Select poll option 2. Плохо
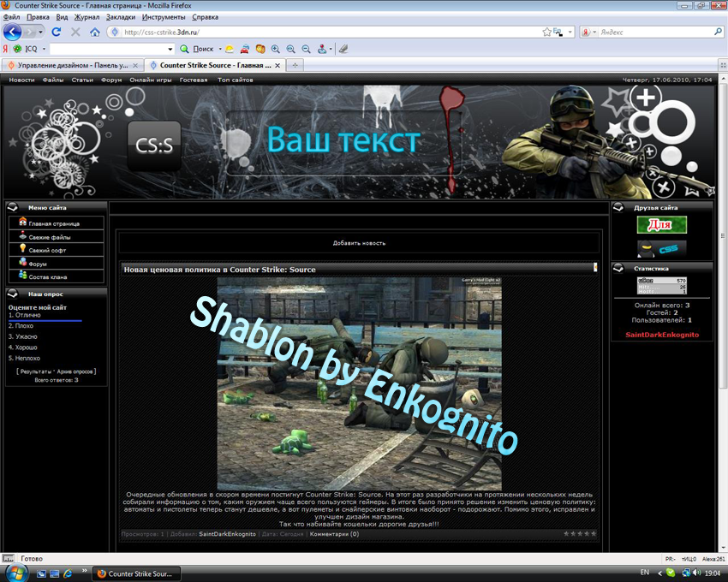Image resolution: width=728 pixels, height=582 pixels. pos(21,326)
